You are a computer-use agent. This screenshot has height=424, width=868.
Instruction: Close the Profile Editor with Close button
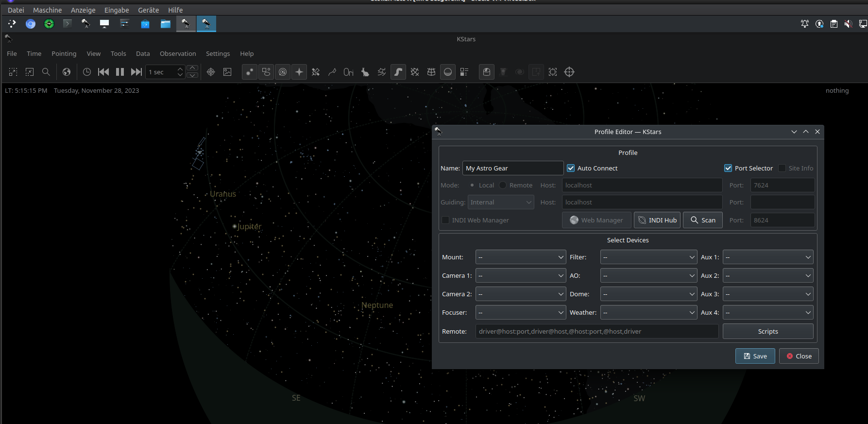(x=799, y=356)
